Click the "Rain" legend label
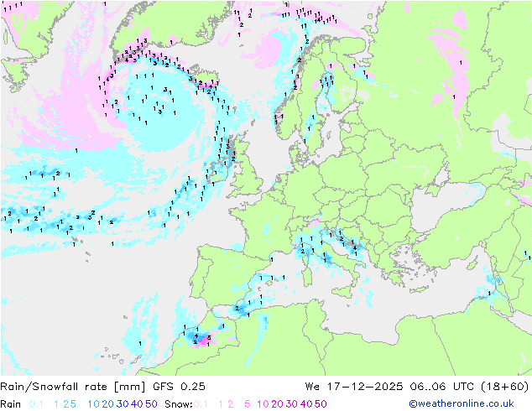 pos(11,404)
